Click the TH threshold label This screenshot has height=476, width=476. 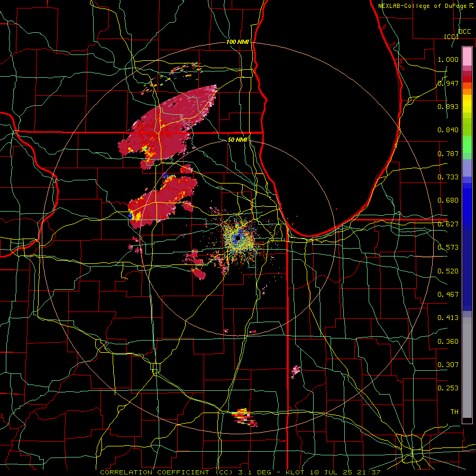tap(454, 411)
